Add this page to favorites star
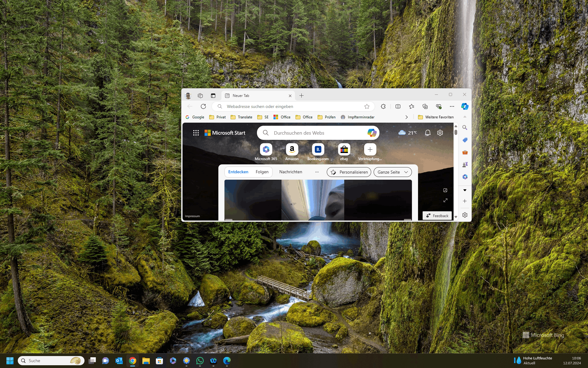 pyautogui.click(x=367, y=106)
